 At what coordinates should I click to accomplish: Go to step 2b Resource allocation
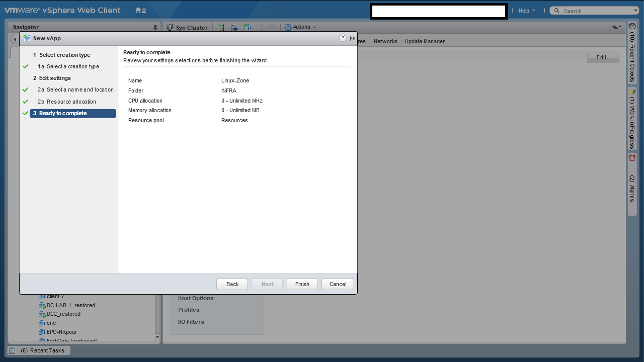point(71,102)
